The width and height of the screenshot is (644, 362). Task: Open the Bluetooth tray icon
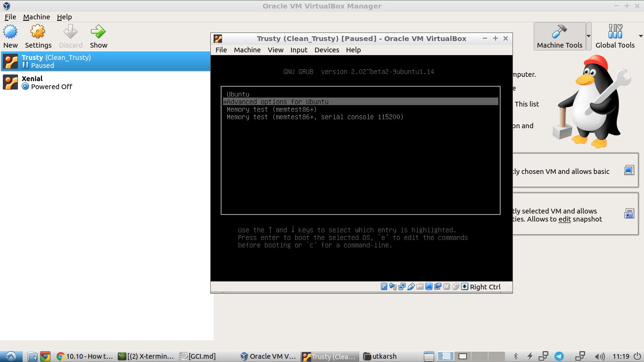pyautogui.click(x=515, y=356)
